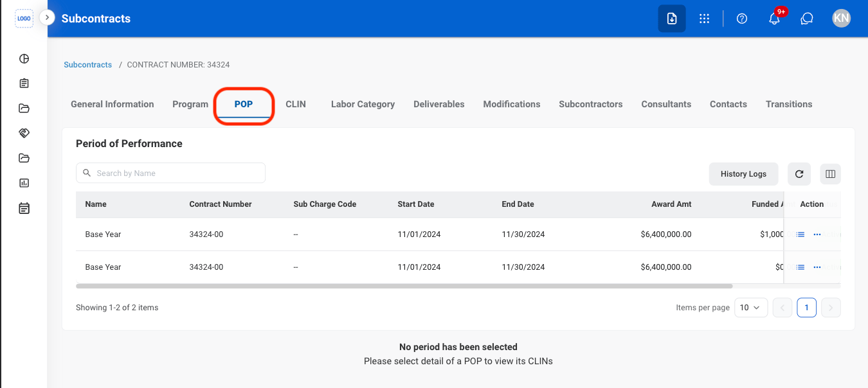View details list icon for first Base Year
The width and height of the screenshot is (868, 388).
pyautogui.click(x=800, y=234)
